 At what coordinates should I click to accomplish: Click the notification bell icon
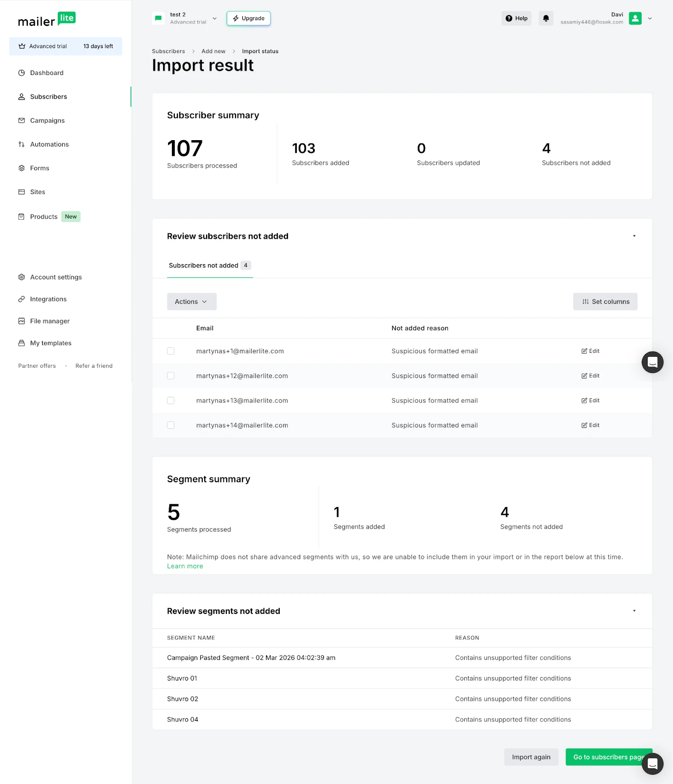pyautogui.click(x=546, y=19)
